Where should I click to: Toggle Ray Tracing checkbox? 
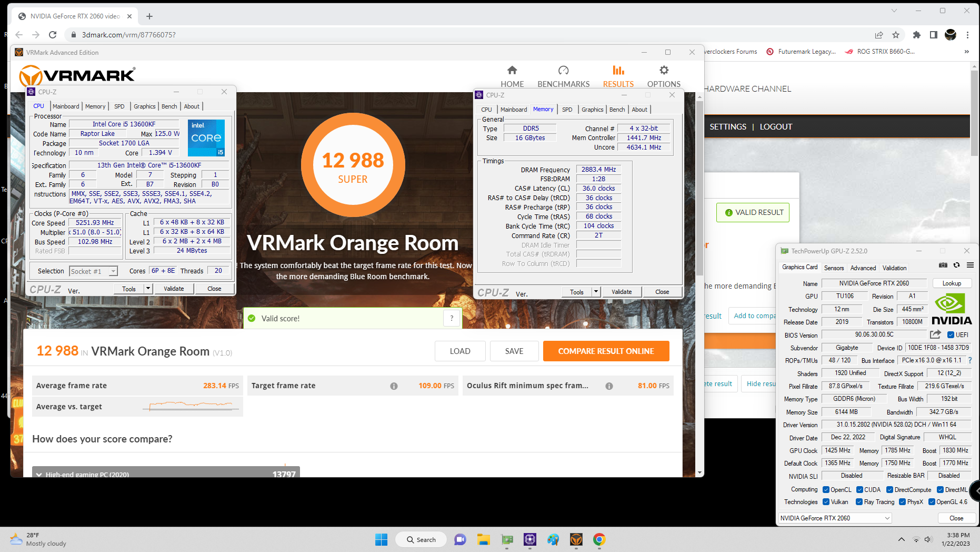(x=859, y=502)
